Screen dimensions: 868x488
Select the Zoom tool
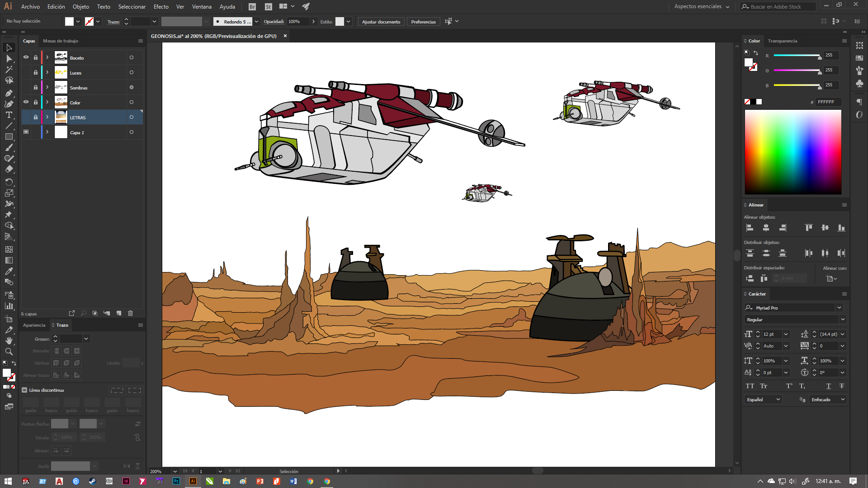click(x=9, y=352)
